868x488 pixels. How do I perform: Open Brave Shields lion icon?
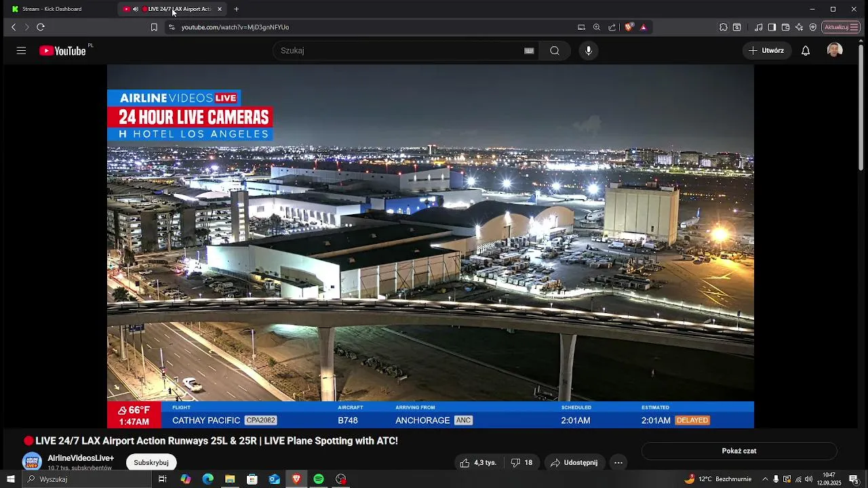[x=629, y=27]
